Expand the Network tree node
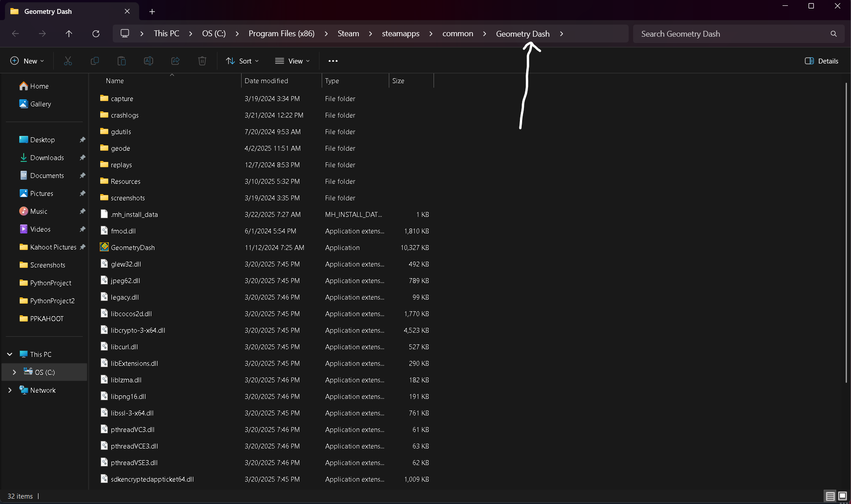851x504 pixels. (10, 390)
